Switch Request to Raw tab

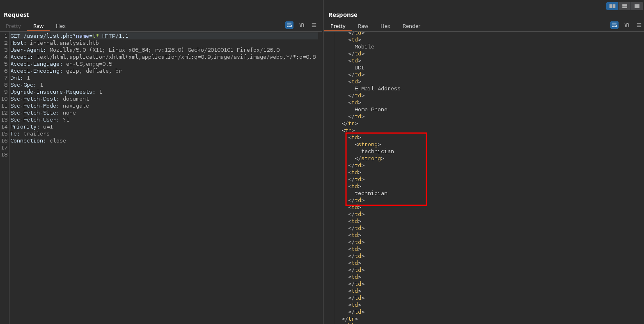[38, 26]
